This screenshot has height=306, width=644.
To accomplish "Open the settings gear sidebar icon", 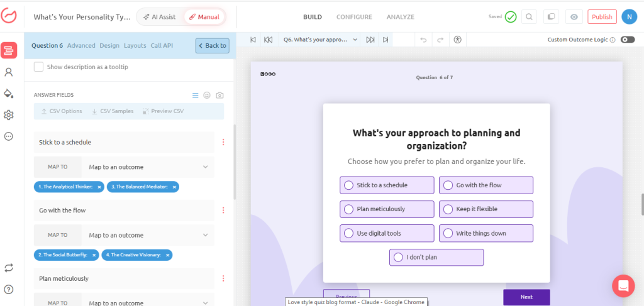I will [x=9, y=115].
